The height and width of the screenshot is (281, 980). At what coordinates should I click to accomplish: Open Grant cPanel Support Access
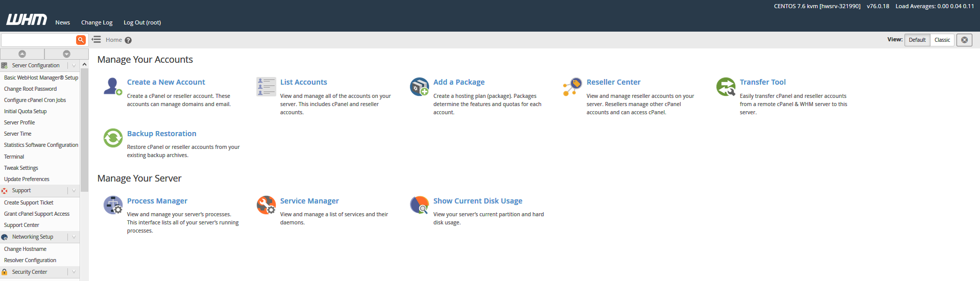(37, 214)
